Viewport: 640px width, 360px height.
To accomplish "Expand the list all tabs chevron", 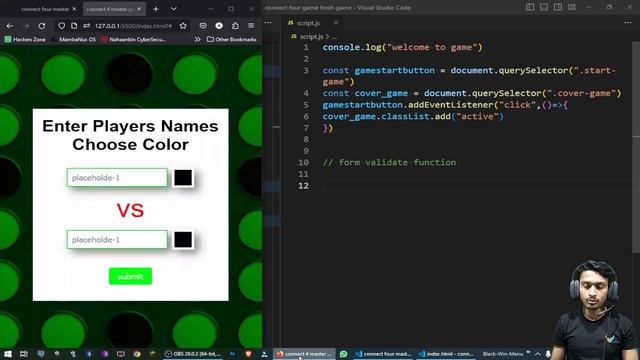I will click(173, 9).
